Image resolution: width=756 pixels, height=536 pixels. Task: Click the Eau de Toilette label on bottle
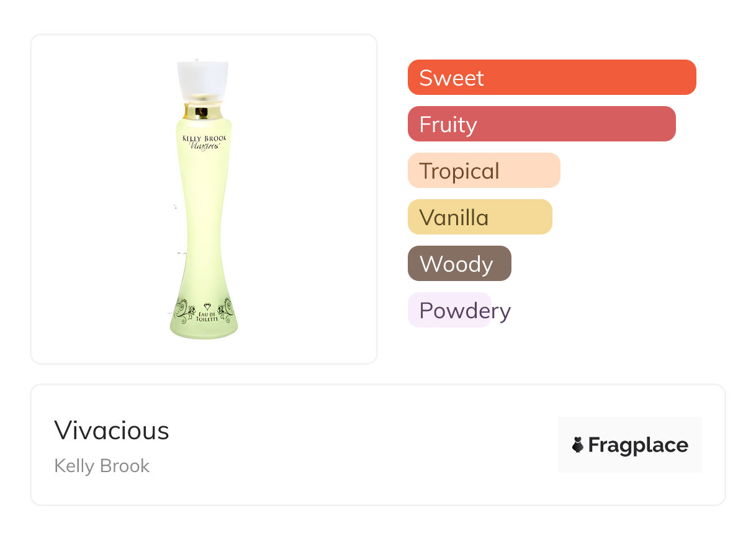click(x=207, y=317)
